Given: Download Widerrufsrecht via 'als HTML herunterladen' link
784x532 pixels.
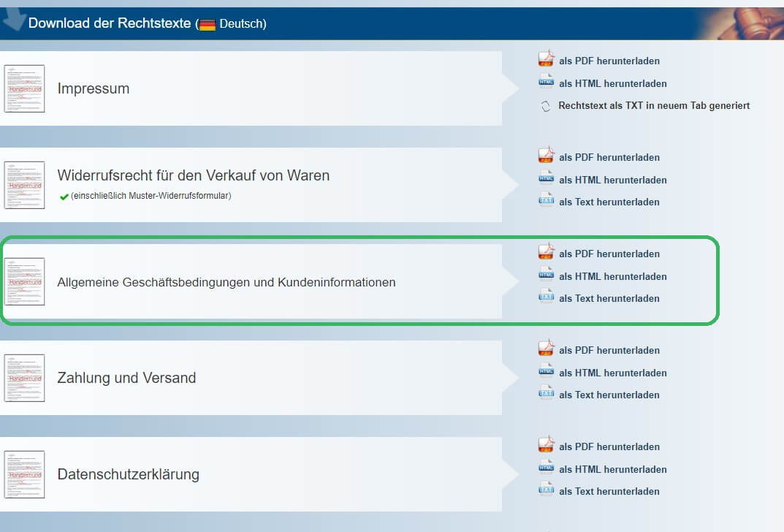Looking at the screenshot, I should [x=612, y=180].
